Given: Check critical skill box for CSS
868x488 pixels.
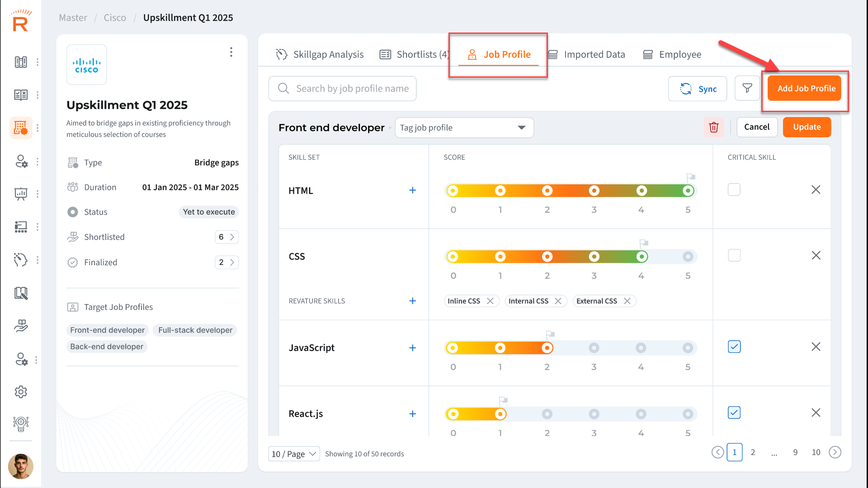Looking at the screenshot, I should (734, 256).
